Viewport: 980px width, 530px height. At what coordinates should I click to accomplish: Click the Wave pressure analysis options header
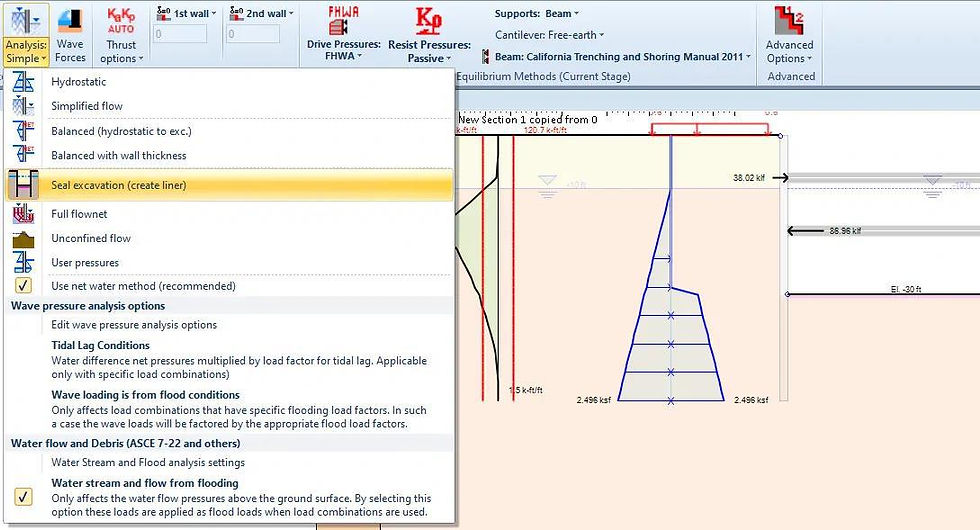coord(88,306)
